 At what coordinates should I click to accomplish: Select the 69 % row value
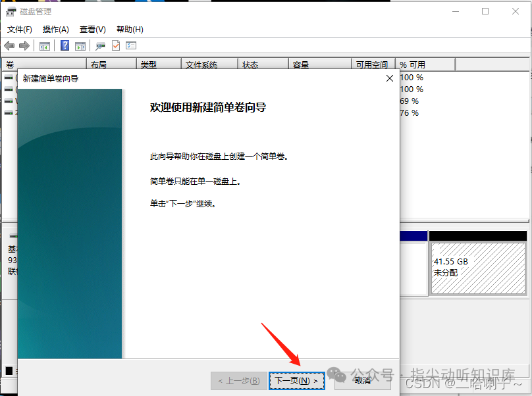(410, 101)
